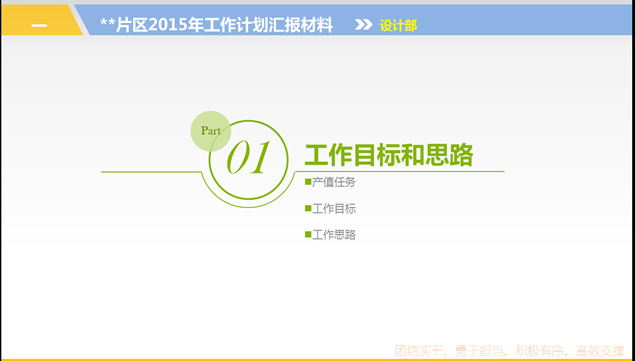
Task: Click the green square bullet beside "工作目标"
Action: pyautogui.click(x=308, y=208)
